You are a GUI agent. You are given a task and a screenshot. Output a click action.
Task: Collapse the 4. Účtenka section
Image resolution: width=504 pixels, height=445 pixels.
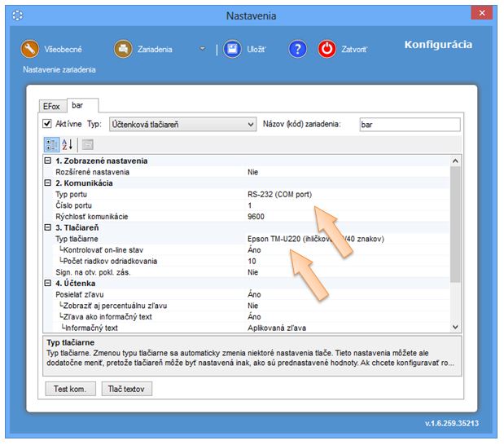48,283
